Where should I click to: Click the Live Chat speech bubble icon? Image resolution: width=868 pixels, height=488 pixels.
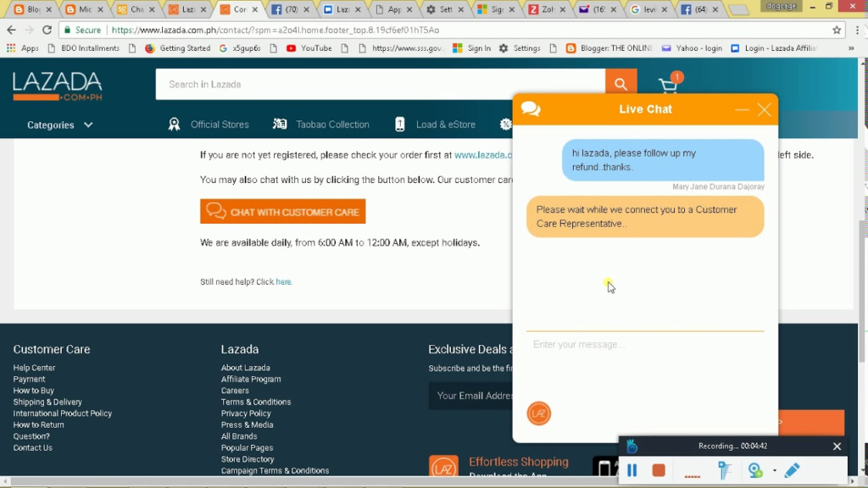click(531, 108)
